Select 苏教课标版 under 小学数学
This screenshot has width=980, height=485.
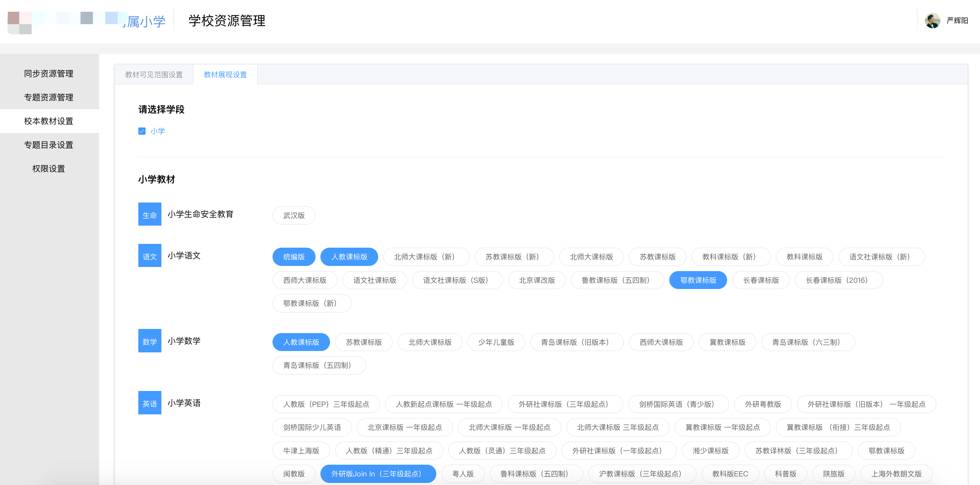coord(363,342)
